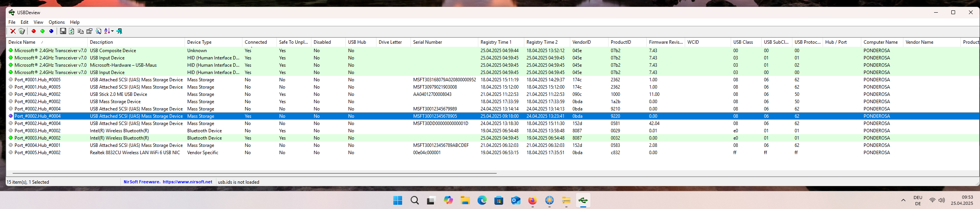Screen dimensions: 980x209
Task: Click the A-Z sort toolbar icon
Action: pos(107,31)
